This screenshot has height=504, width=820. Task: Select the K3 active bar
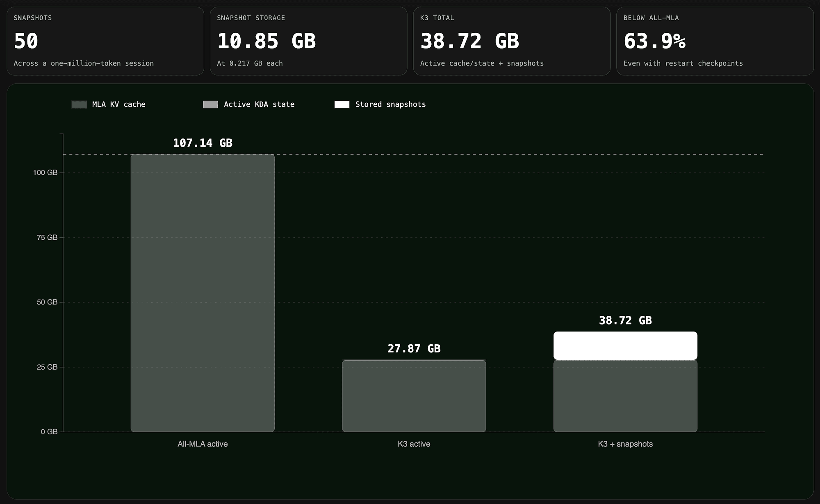414,396
